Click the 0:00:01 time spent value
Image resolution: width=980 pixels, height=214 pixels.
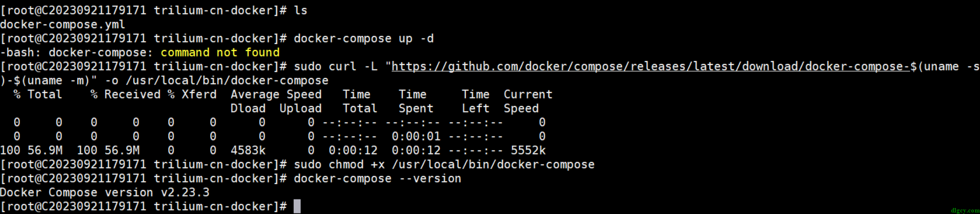416,136
